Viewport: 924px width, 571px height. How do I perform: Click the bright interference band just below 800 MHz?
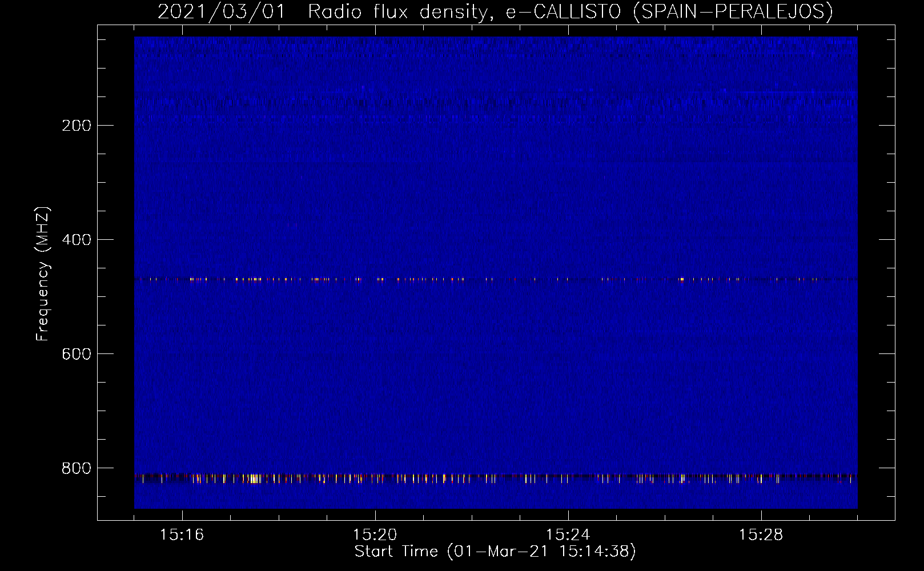[x=496, y=478]
